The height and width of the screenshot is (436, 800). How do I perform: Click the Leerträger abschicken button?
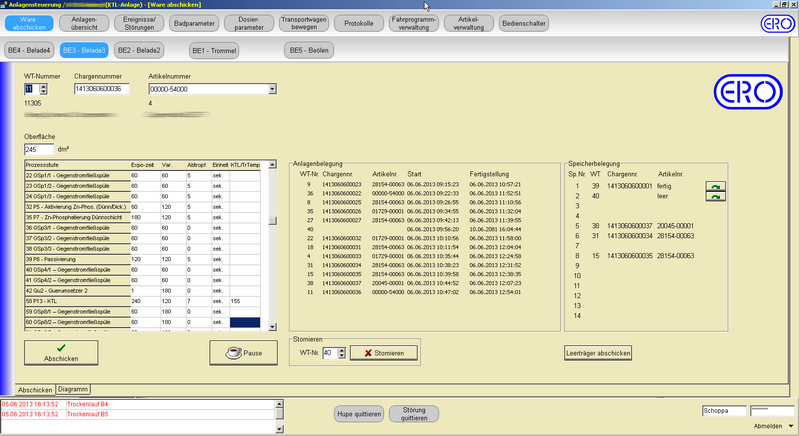tap(597, 352)
